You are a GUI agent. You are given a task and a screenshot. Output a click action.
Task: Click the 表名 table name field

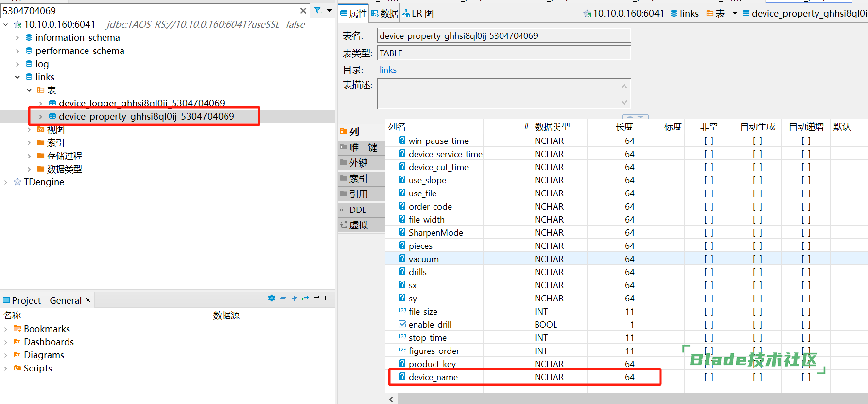point(503,35)
